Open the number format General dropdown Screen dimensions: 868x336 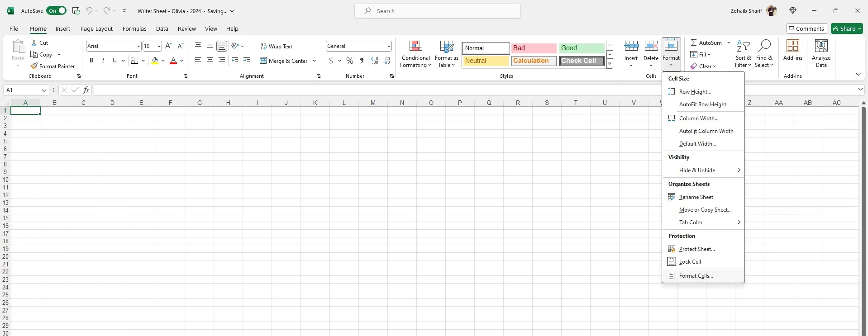389,46
